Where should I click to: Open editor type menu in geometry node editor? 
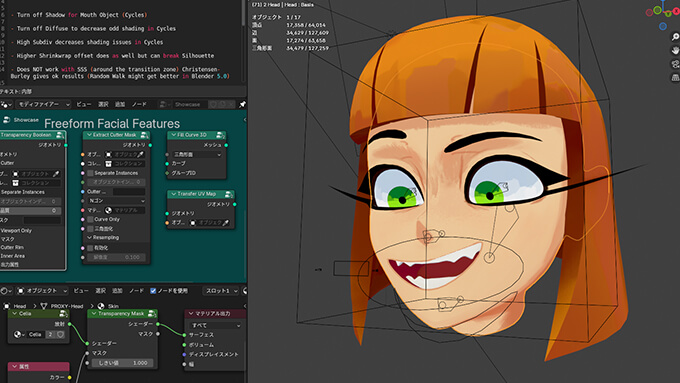tap(6, 105)
